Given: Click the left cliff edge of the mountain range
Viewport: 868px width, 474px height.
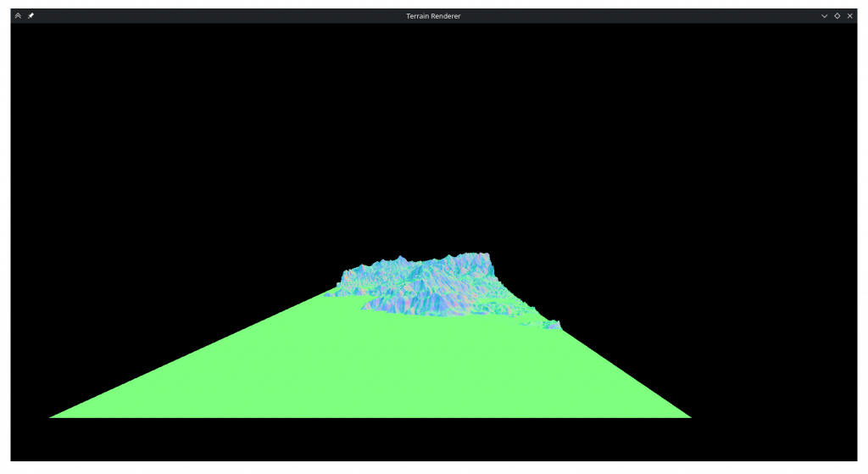Looking at the screenshot, I should [342, 278].
